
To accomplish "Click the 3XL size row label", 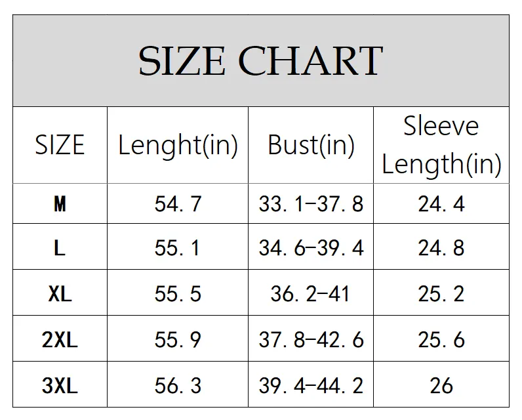I will click(60, 385).
